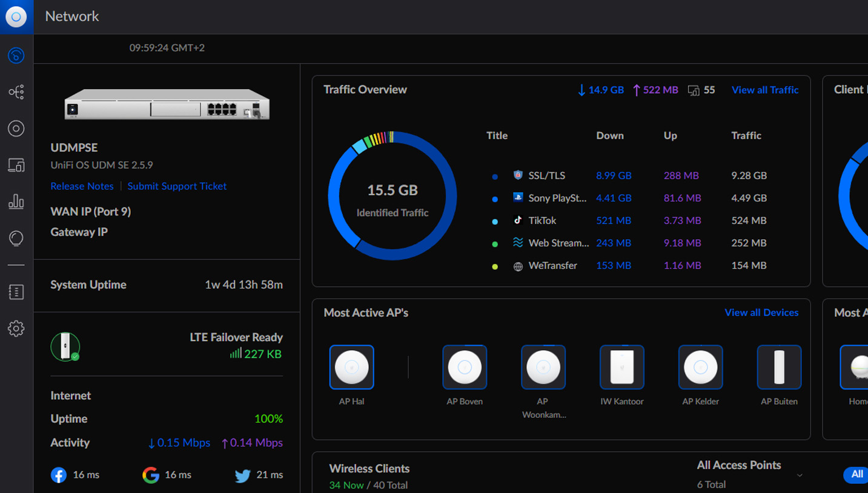Click the 227 KB LTE signal value
Image resolution: width=868 pixels, height=493 pixels.
click(263, 354)
